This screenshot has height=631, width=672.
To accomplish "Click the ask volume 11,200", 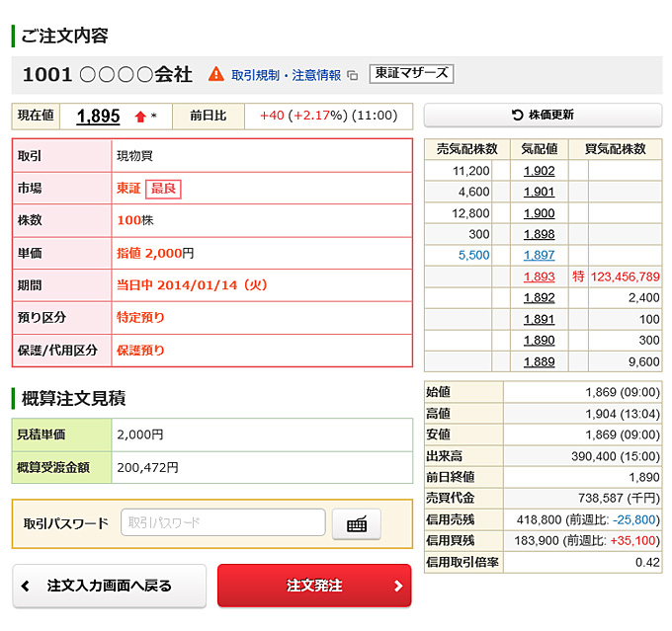I will click(x=471, y=171).
